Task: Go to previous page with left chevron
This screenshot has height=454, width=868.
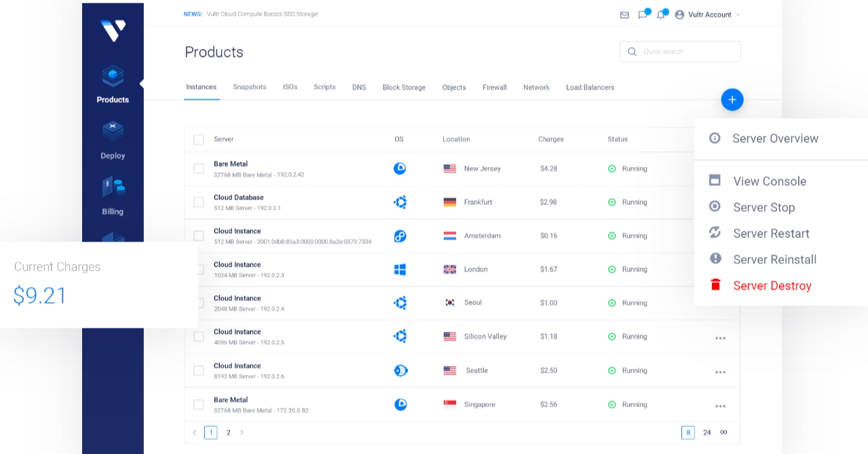Action: (x=195, y=432)
